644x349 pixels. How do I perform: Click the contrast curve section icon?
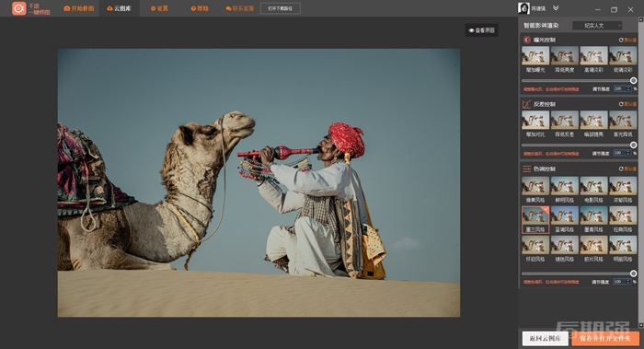[526, 104]
